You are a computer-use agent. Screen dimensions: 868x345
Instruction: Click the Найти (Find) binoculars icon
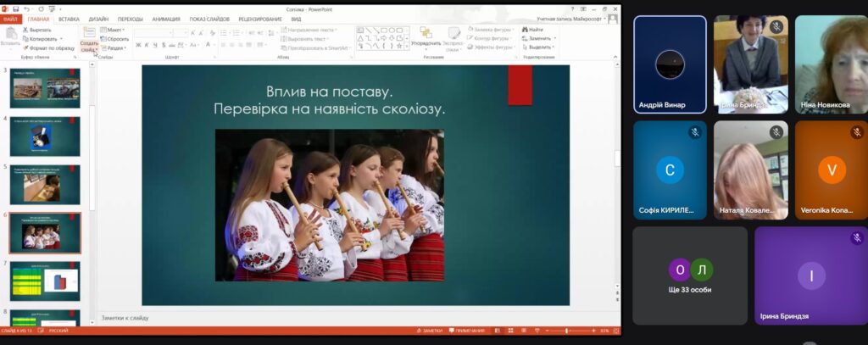[525, 30]
